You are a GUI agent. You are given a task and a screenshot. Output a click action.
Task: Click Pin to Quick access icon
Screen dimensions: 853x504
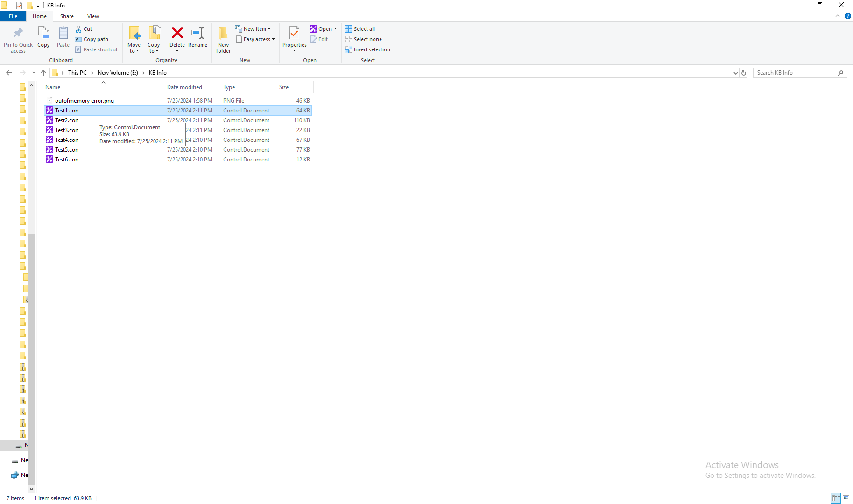point(18,33)
